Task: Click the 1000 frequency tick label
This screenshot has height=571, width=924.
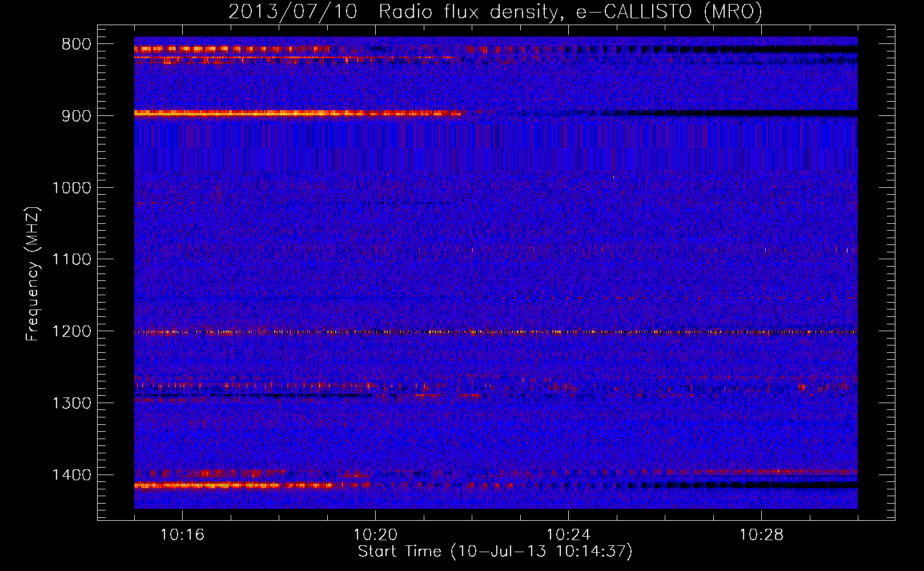Action: click(71, 188)
